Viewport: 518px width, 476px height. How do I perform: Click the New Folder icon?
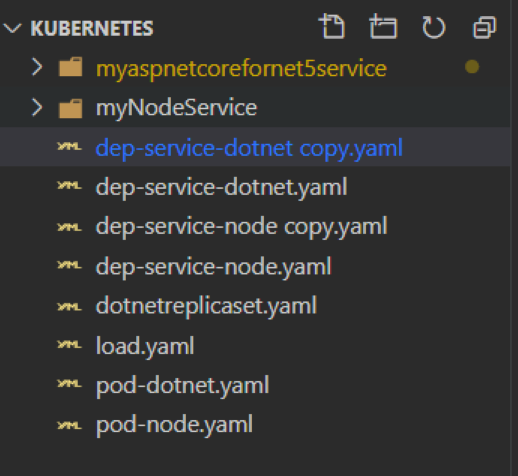pos(383,27)
